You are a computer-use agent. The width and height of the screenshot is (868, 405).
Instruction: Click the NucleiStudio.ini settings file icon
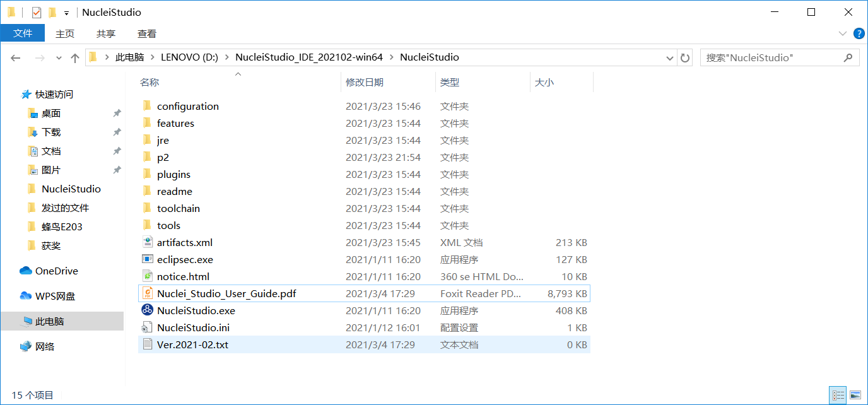147,327
